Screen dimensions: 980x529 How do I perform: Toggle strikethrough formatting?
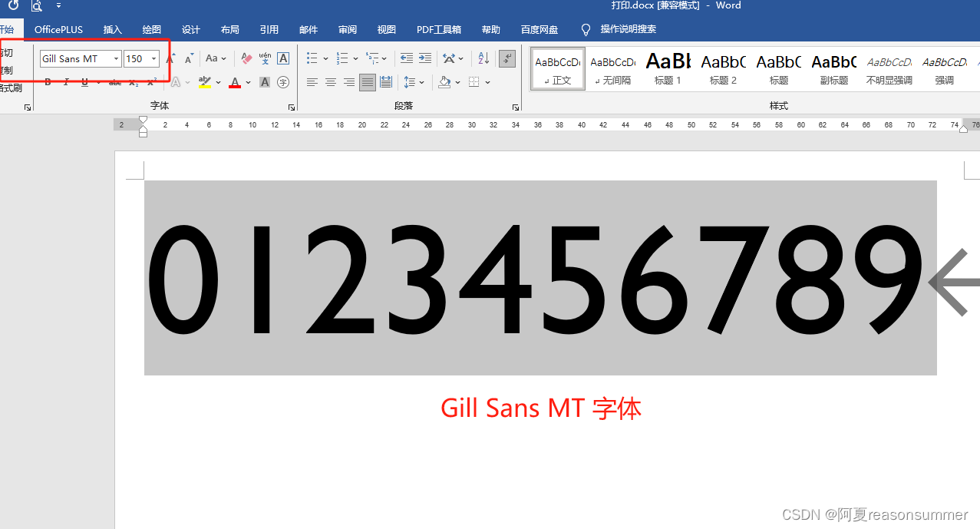click(x=115, y=82)
